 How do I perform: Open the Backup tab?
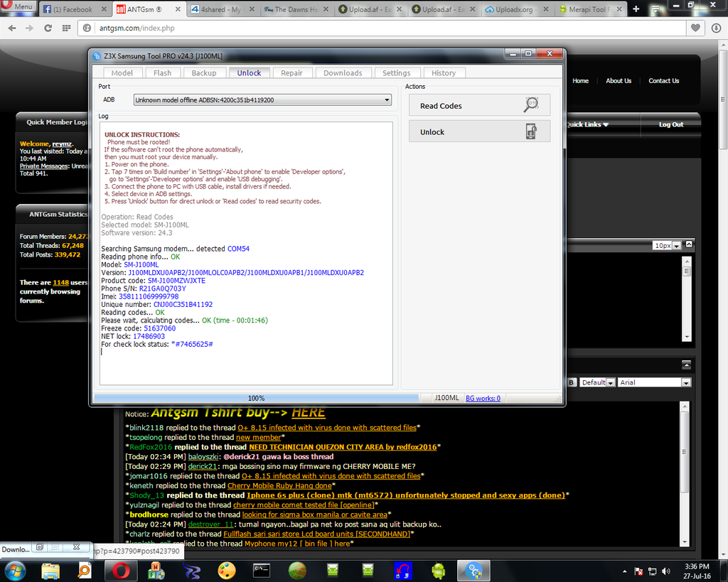(204, 72)
